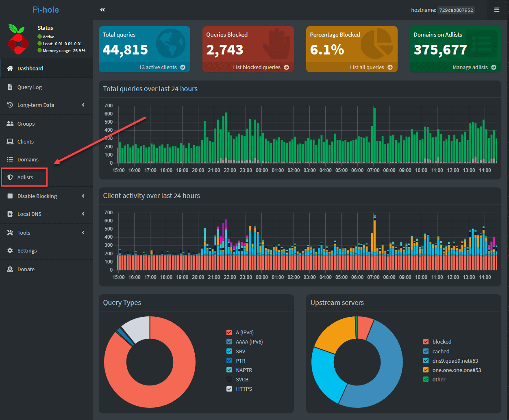Click the orange one.one.one.one#53 legend swatch
The height and width of the screenshot is (420, 509).
pyautogui.click(x=426, y=370)
